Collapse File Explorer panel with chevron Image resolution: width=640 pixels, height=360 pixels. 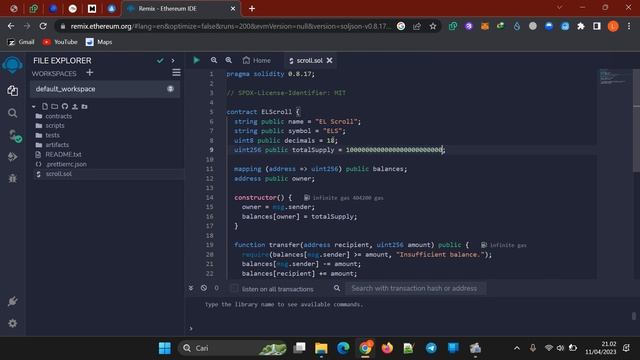[173, 60]
